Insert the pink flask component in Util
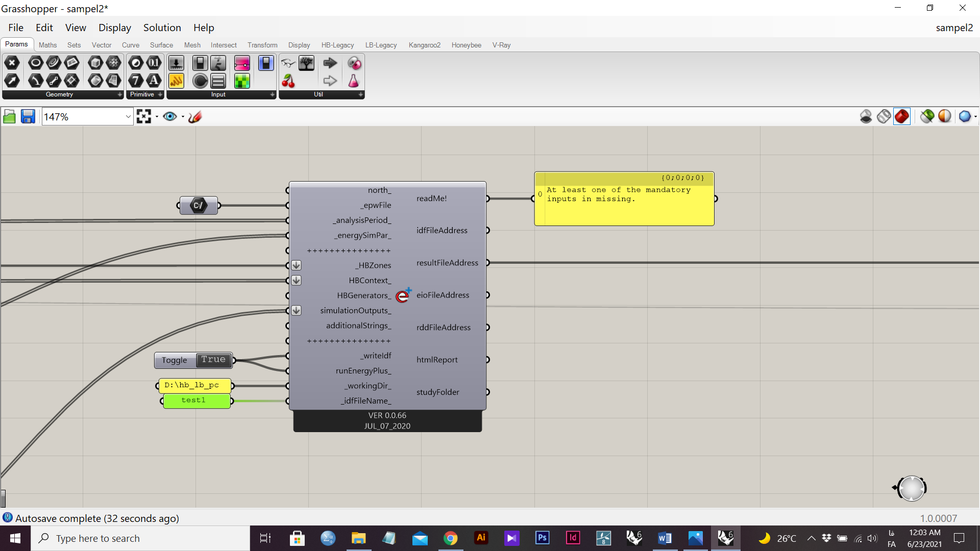Screen dimensions: 980x551 (x=354, y=81)
